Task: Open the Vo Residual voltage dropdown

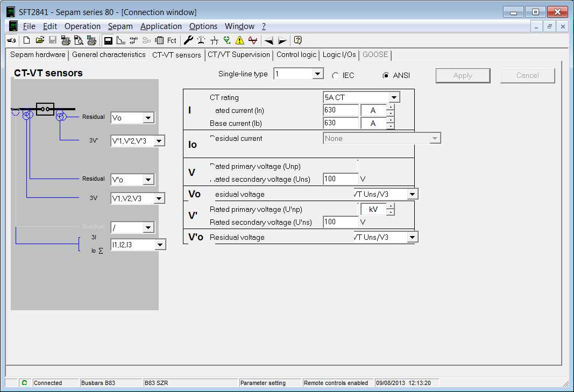Action: tap(412, 194)
